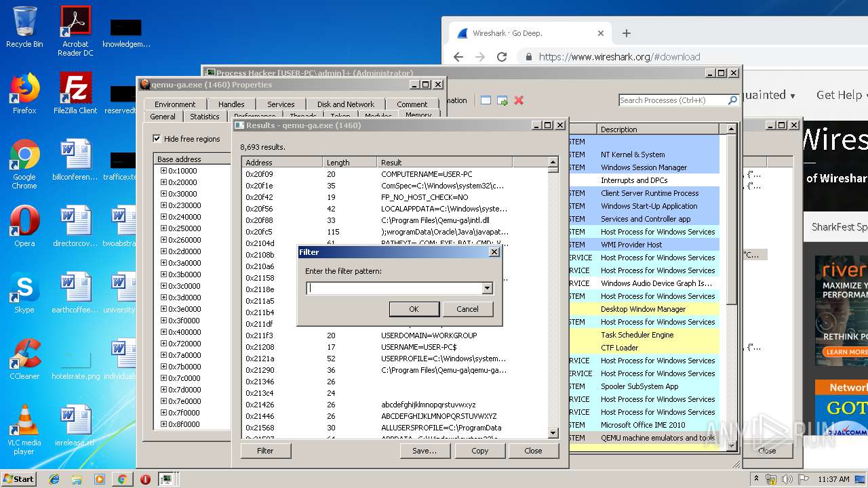This screenshot has width=868, height=488.
Task: Click the results list scroll-up arrow
Action: pos(553,162)
